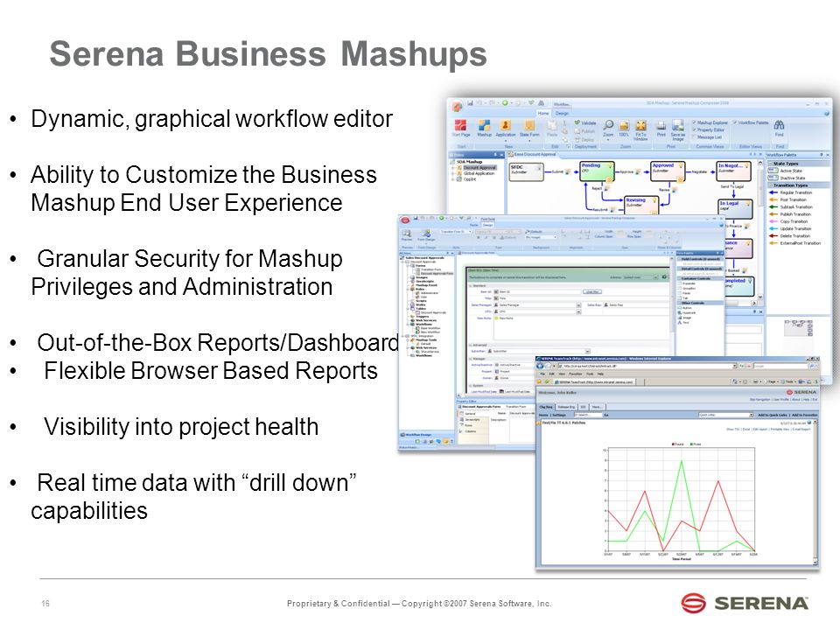Click the Print icon in the ribbon

point(661,125)
